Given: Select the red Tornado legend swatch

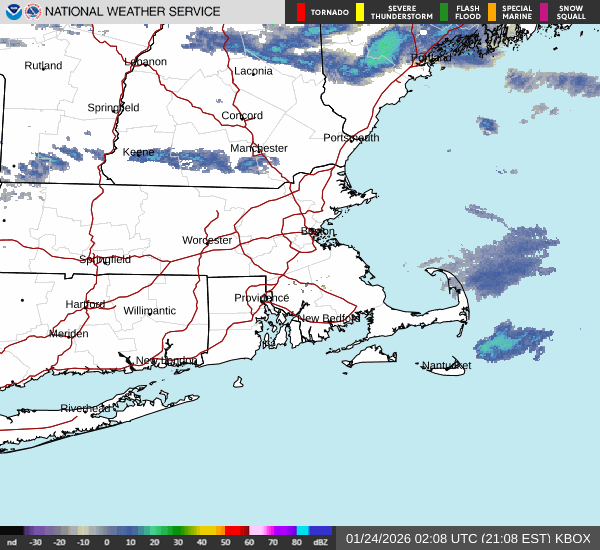Looking at the screenshot, I should tap(301, 12).
